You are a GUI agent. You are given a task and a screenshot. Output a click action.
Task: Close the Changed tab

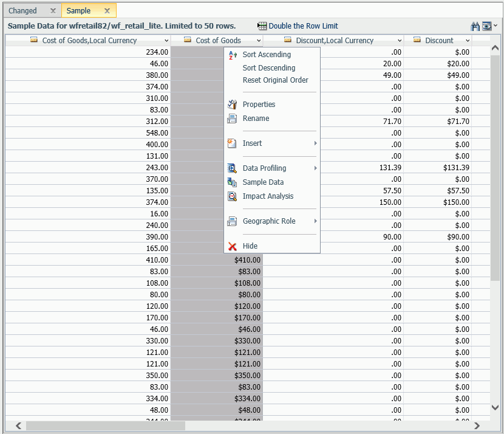point(53,11)
